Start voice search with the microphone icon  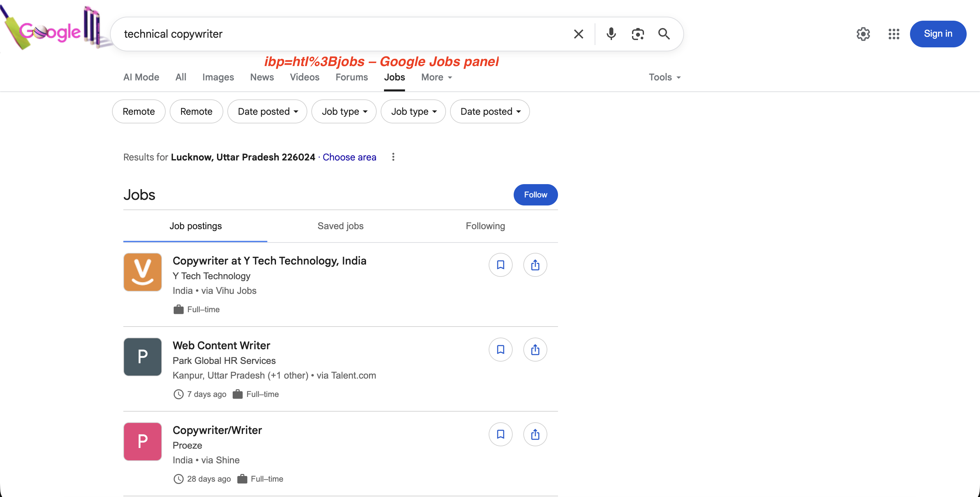click(x=611, y=34)
